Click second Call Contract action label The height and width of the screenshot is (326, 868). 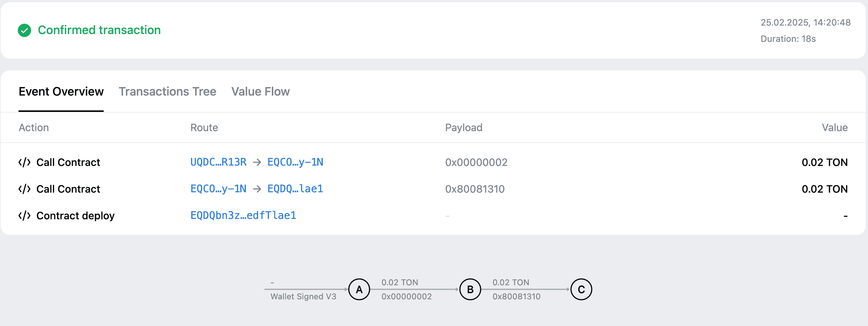[68, 189]
